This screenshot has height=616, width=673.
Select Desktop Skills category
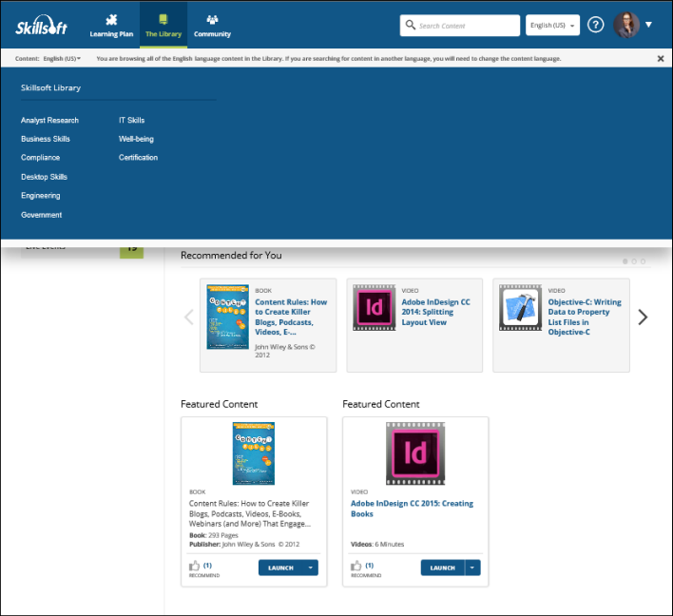coord(45,177)
